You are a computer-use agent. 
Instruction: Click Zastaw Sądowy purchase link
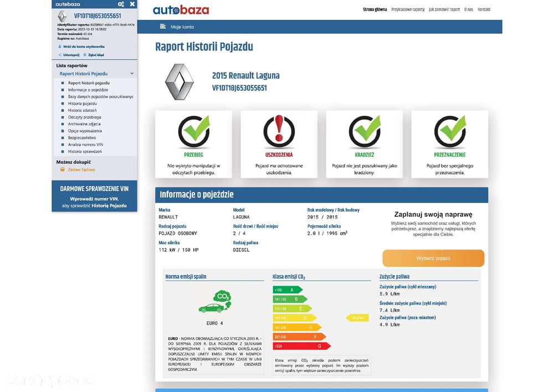[x=81, y=169]
